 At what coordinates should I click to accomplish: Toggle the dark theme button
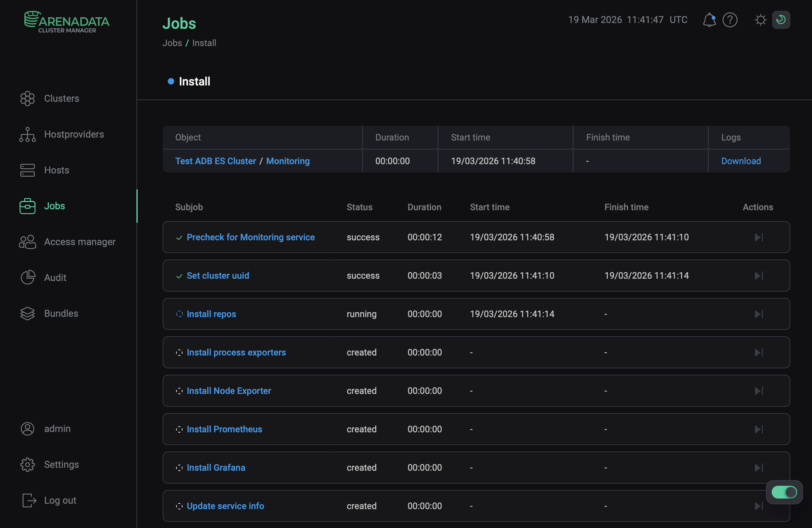coord(781,20)
